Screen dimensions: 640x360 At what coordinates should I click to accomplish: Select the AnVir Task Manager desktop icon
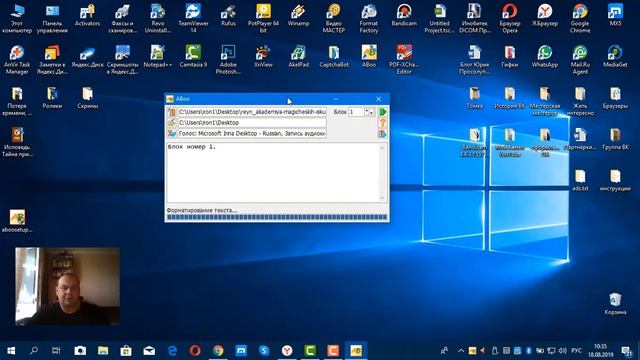[x=17, y=60]
